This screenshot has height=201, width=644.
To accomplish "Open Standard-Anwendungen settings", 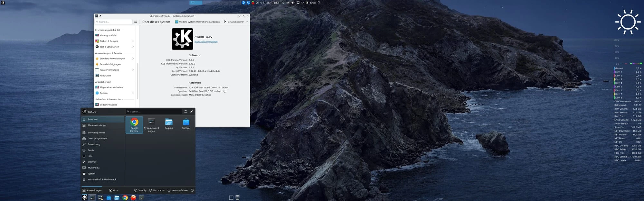I will pos(115,59).
